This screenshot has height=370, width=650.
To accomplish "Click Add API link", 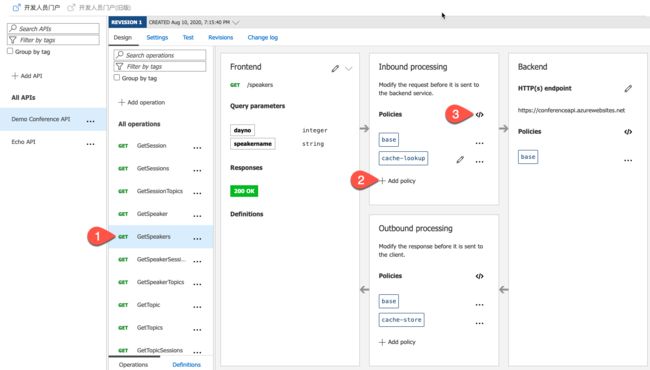I will (27, 76).
